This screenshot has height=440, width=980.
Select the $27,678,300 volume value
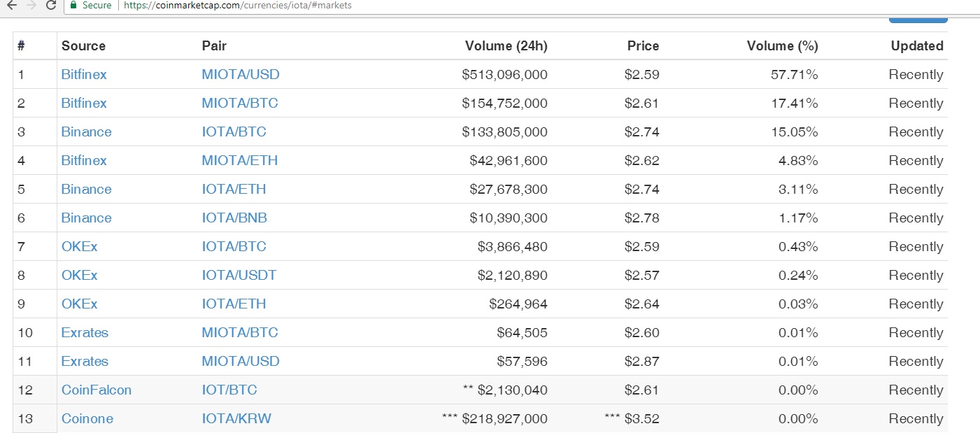coord(509,189)
